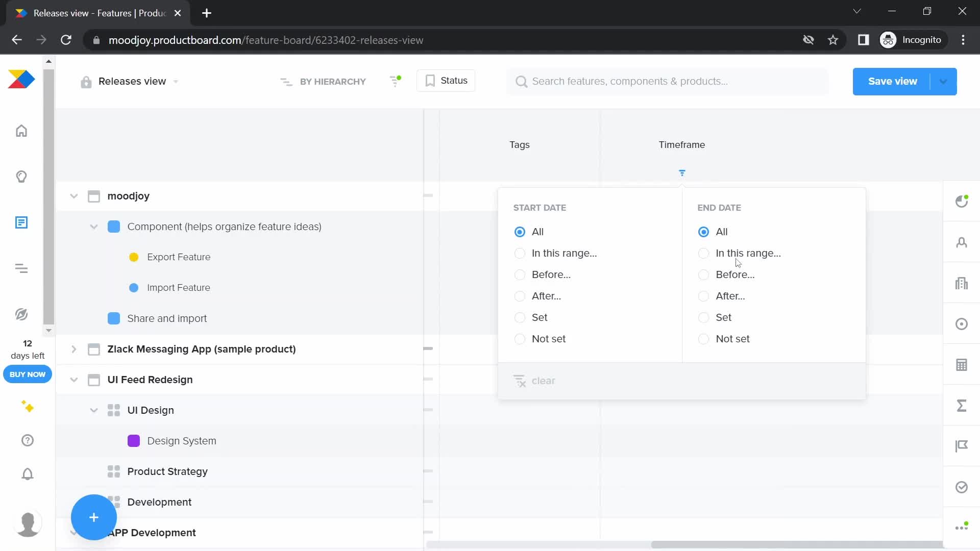Image resolution: width=980 pixels, height=551 pixels.
Task: Select End Date Set option
Action: tap(703, 317)
